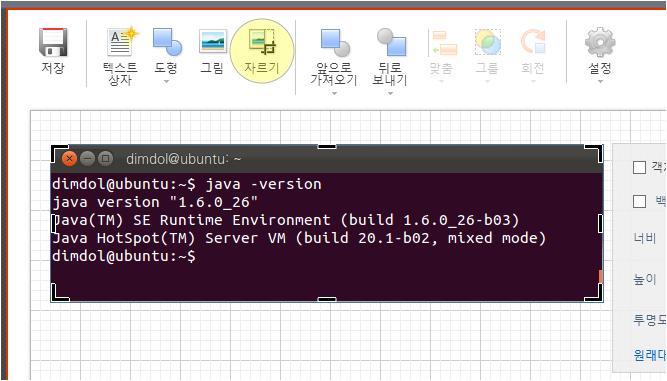Click the bottom-middle crop edge handle
The height and width of the screenshot is (381, 667).
click(327, 299)
